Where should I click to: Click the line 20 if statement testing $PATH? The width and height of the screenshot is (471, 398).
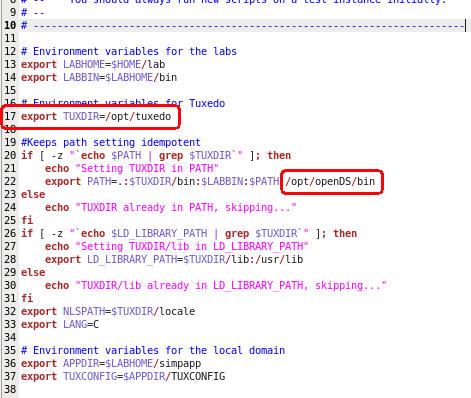click(x=156, y=155)
